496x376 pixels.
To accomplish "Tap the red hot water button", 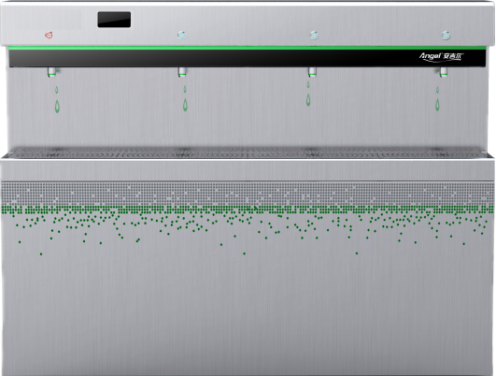I will (49, 35).
